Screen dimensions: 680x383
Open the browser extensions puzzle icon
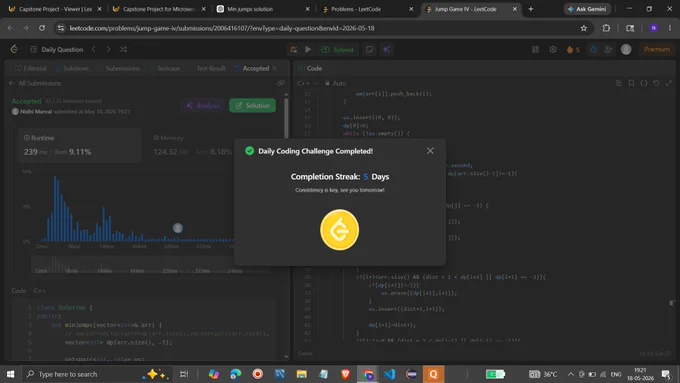(606, 28)
